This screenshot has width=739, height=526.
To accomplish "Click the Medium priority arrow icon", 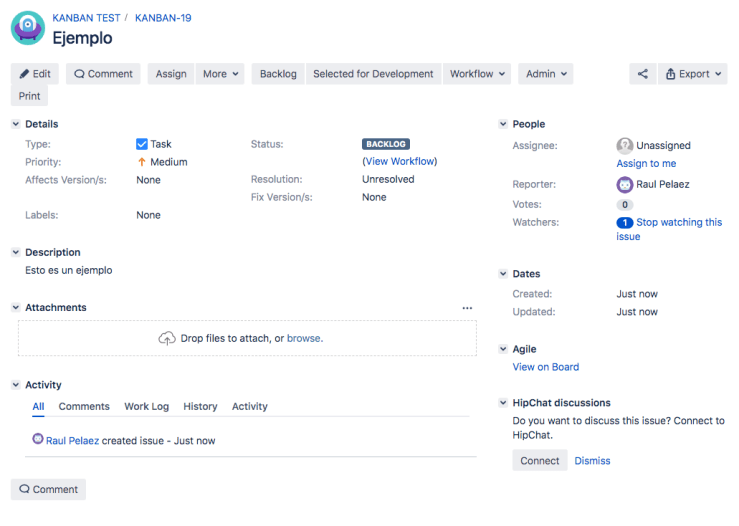I will [x=142, y=162].
